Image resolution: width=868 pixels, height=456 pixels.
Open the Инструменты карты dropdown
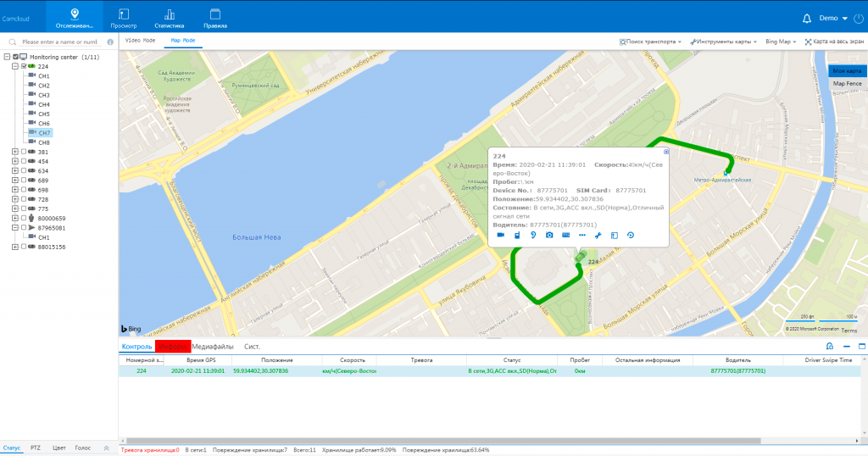[723, 41]
